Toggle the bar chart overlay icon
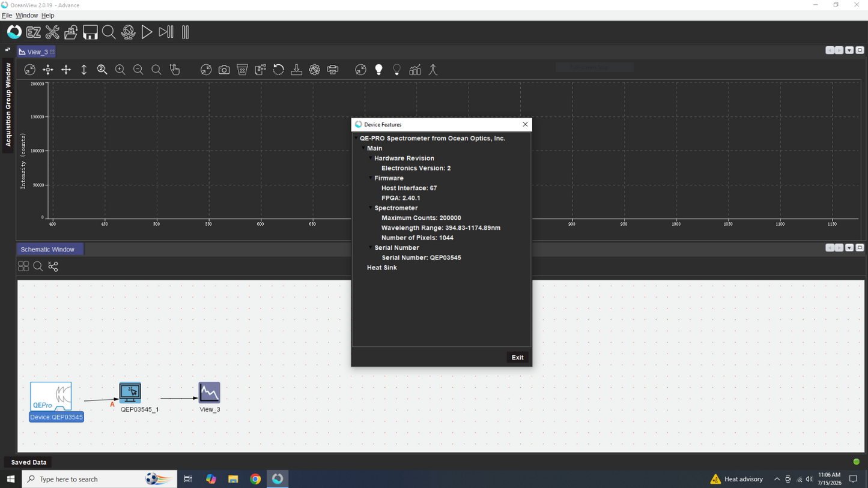868x488 pixels. click(415, 70)
